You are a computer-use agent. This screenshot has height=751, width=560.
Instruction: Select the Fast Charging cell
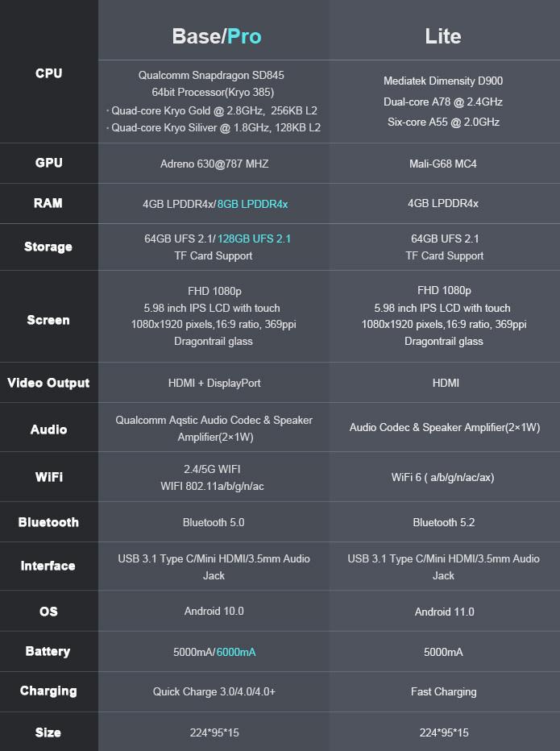pos(443,691)
